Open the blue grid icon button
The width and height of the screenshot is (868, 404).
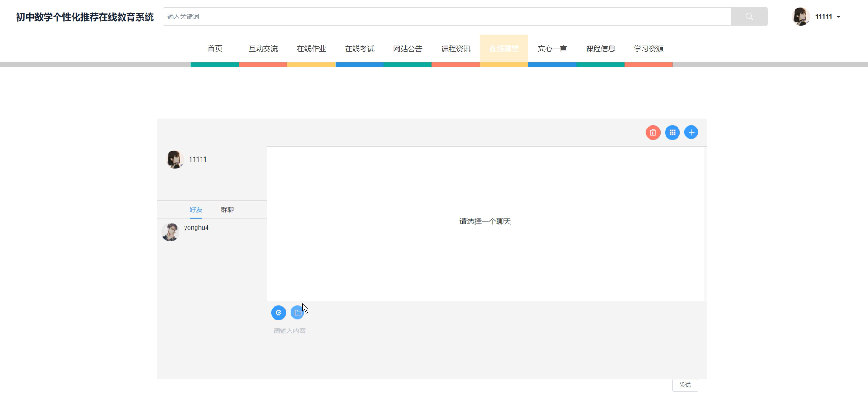point(672,133)
